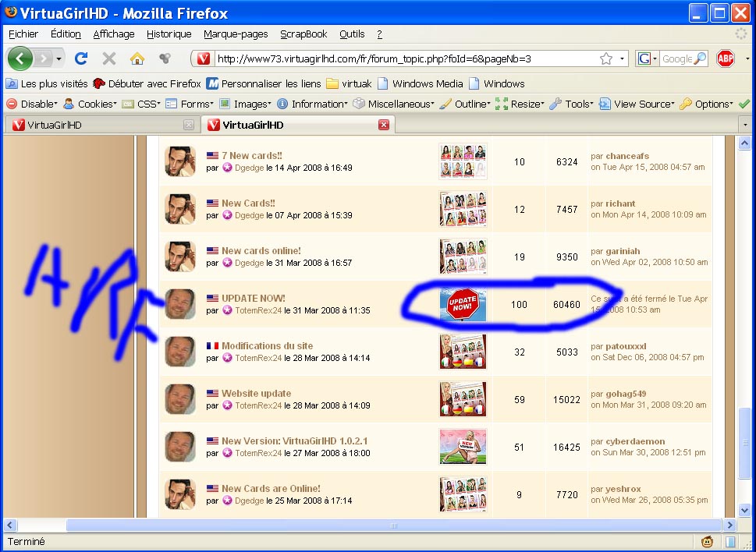756x552 pixels.
Task: Click the green back arrow button
Action: coord(20,58)
